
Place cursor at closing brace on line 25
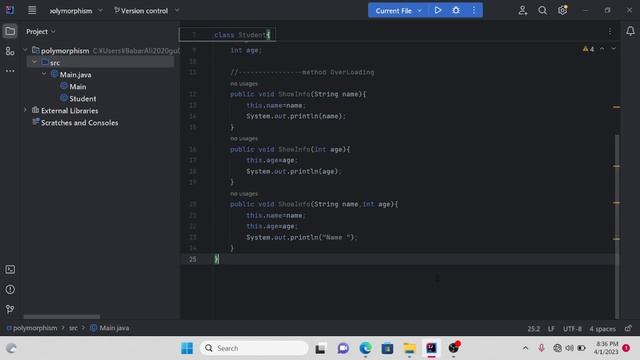tap(217, 259)
